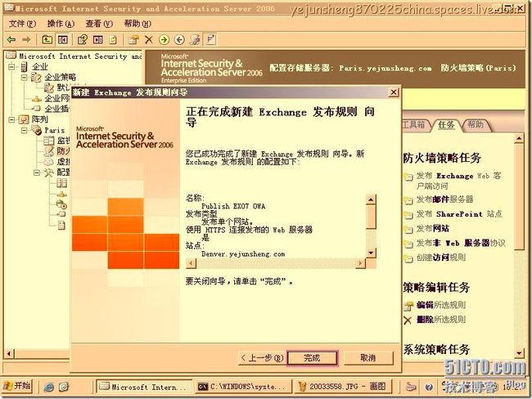Open the 帮助(H) menu
This screenshot has height=399, width=532.
(x=138, y=24)
